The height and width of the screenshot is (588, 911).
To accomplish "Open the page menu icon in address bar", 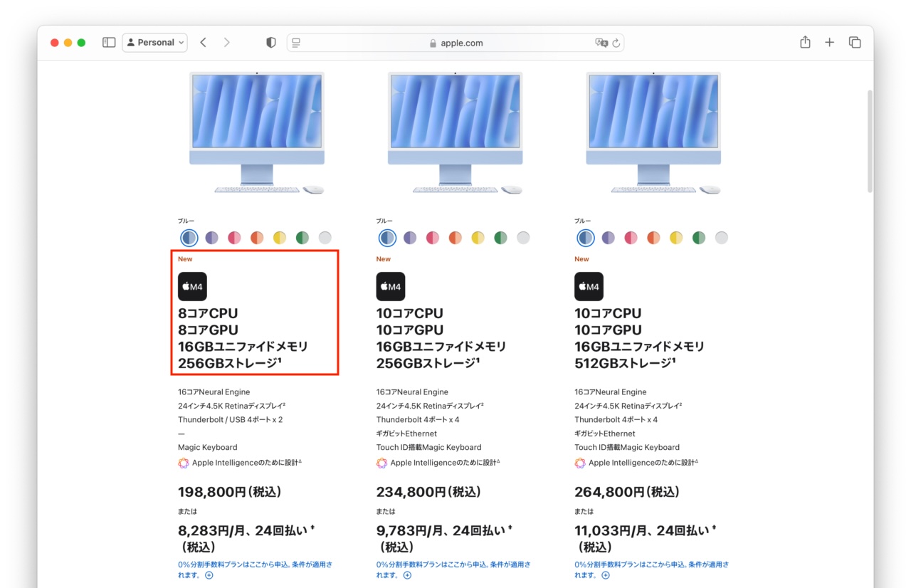I will point(296,43).
